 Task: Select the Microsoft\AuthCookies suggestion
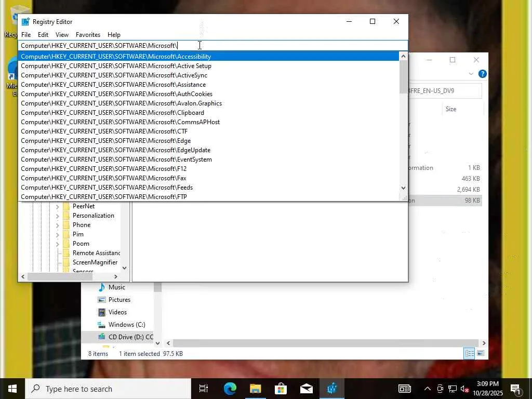(209, 94)
